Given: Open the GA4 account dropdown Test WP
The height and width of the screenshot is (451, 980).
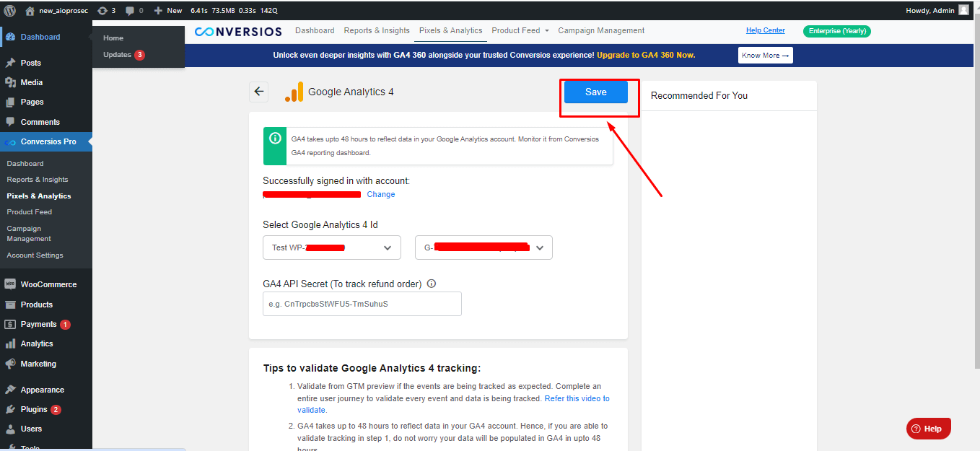Looking at the screenshot, I should [332, 248].
